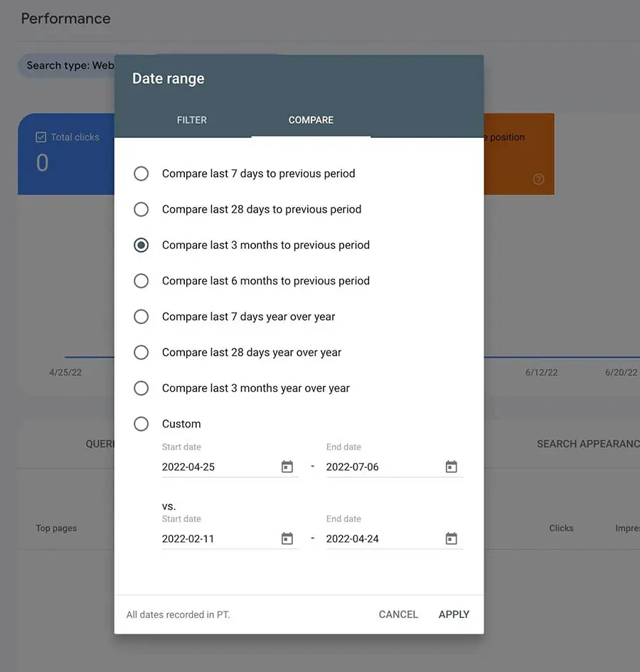Open calendar picker for first Start date

(287, 467)
